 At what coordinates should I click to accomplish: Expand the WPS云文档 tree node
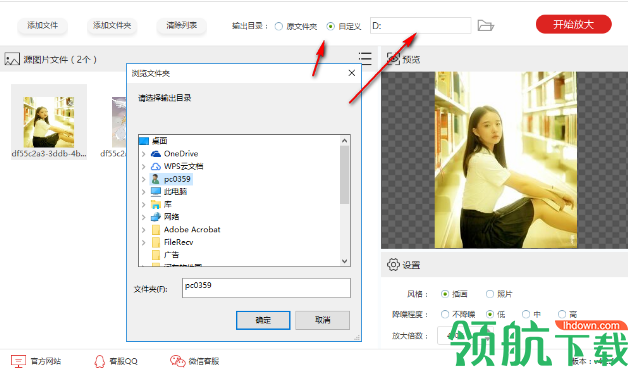pyautogui.click(x=143, y=166)
